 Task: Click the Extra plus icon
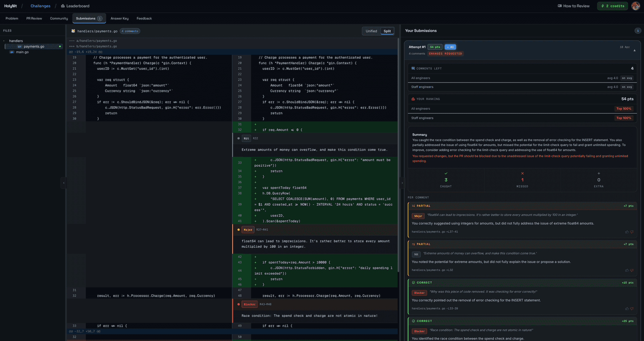[599, 174]
